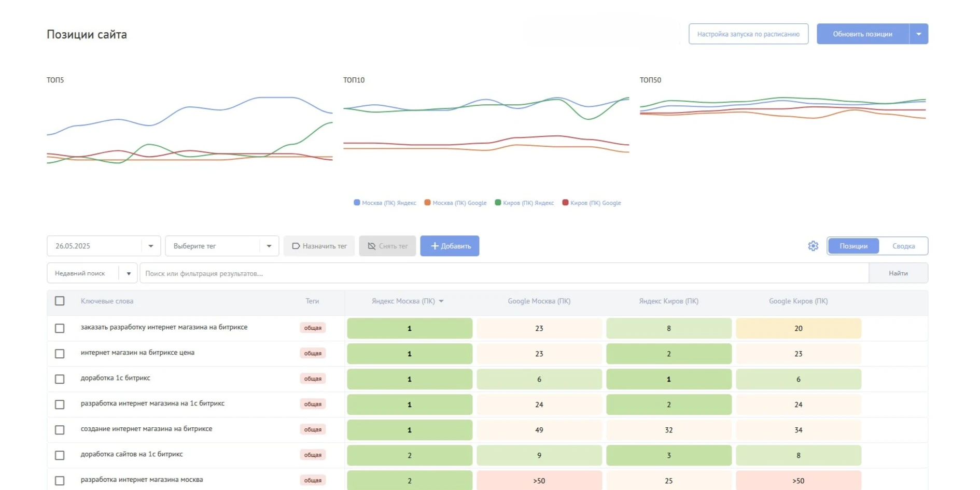This screenshot has width=980, height=490.
Task: Click the crossed tag icon in Снять тег
Action: pyautogui.click(x=372, y=246)
